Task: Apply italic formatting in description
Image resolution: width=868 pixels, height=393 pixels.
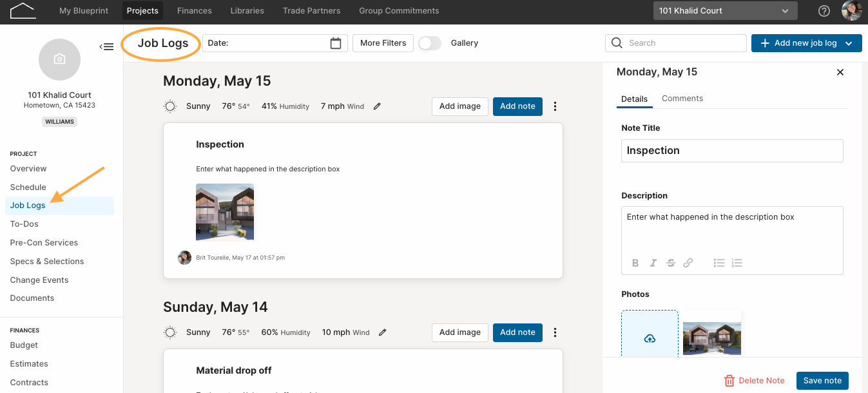Action: pos(653,263)
